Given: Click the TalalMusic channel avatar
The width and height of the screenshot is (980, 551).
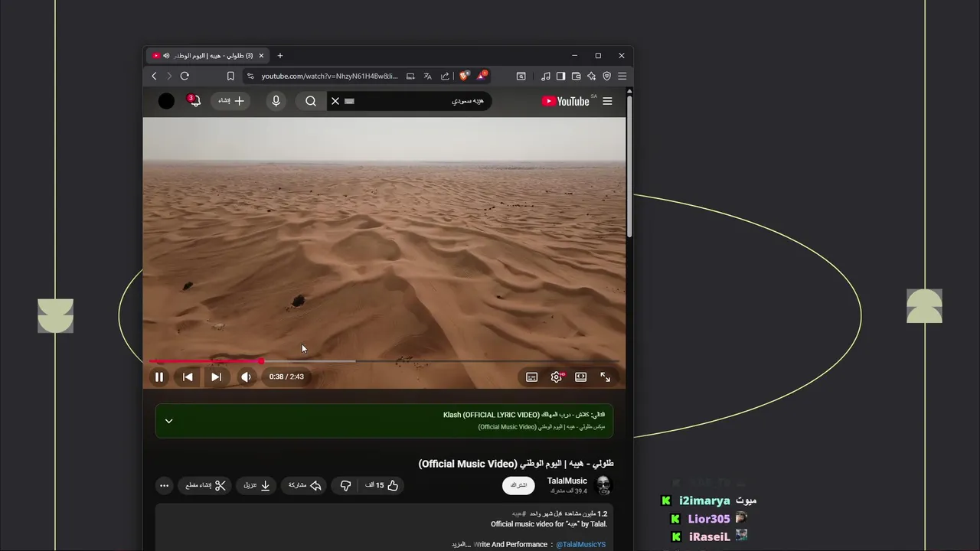Looking at the screenshot, I should 603,485.
